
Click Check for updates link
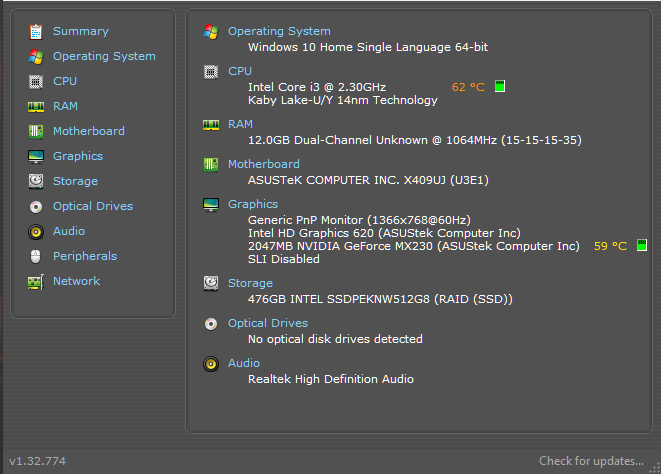(591, 461)
